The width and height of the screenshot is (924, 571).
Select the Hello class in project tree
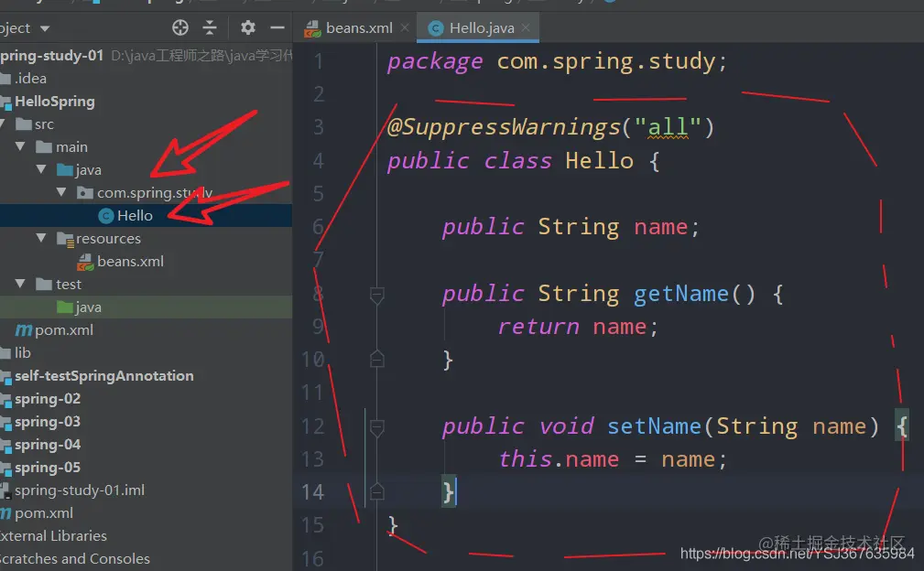click(135, 215)
